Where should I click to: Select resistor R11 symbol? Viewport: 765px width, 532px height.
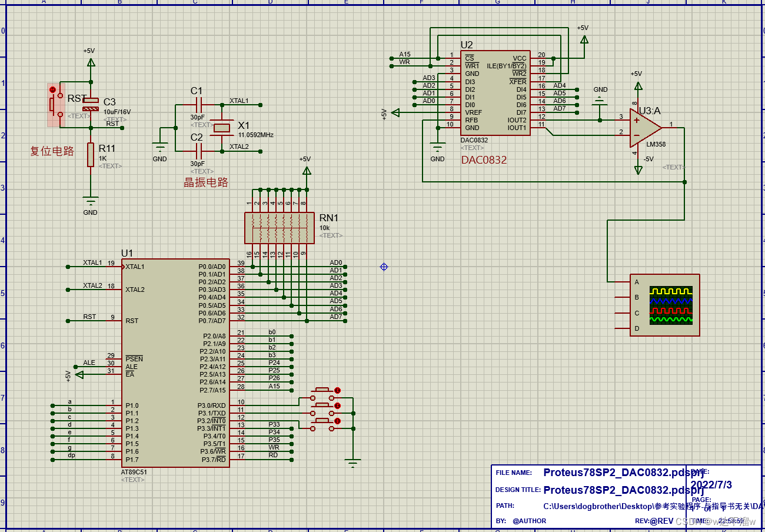91,154
